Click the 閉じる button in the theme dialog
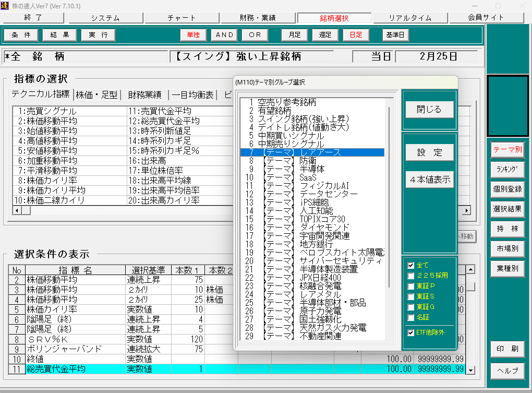Image resolution: width=532 pixels, height=393 pixels. [x=429, y=110]
